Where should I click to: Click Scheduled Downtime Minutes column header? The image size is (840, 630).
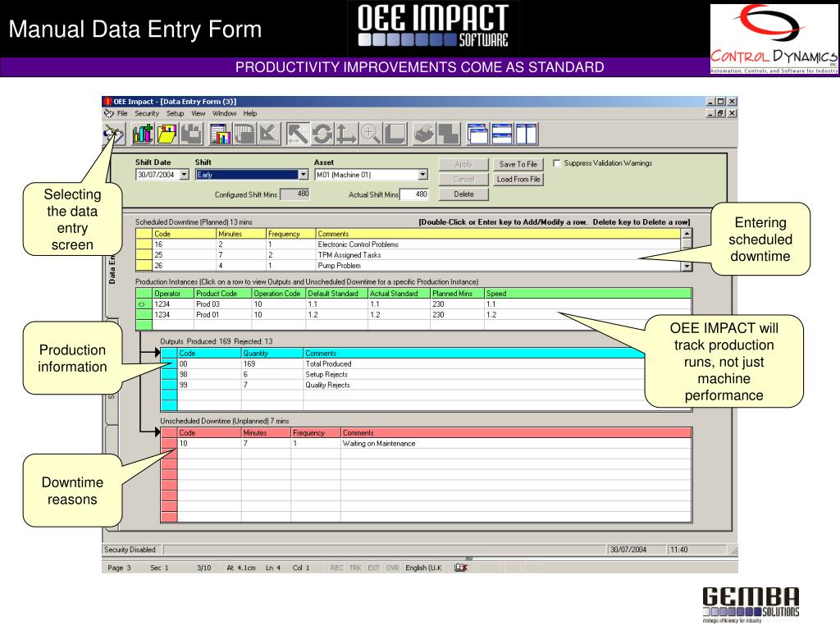click(241, 234)
